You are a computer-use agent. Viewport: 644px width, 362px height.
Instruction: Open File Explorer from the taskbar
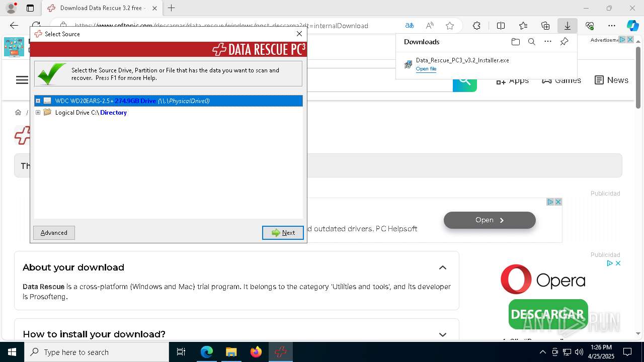tap(231, 352)
